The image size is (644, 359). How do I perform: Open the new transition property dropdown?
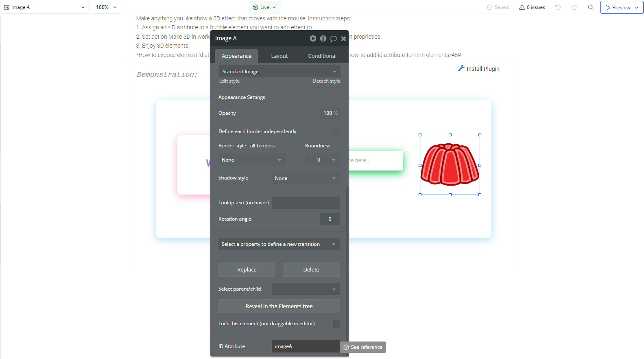pos(279,244)
